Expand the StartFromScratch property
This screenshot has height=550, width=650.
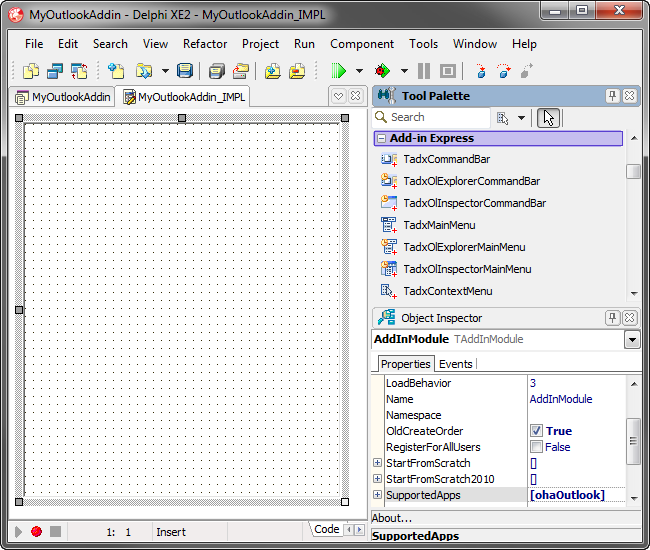[x=377, y=463]
